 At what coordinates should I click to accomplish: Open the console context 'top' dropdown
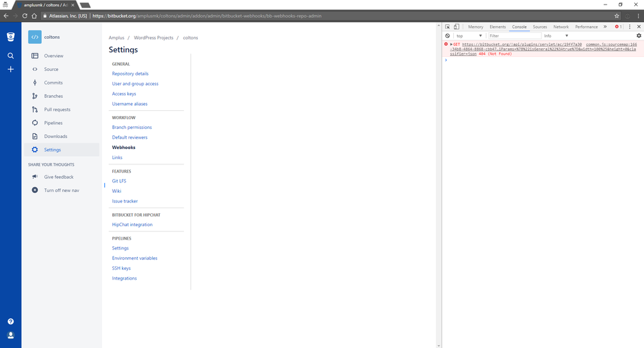[469, 35]
